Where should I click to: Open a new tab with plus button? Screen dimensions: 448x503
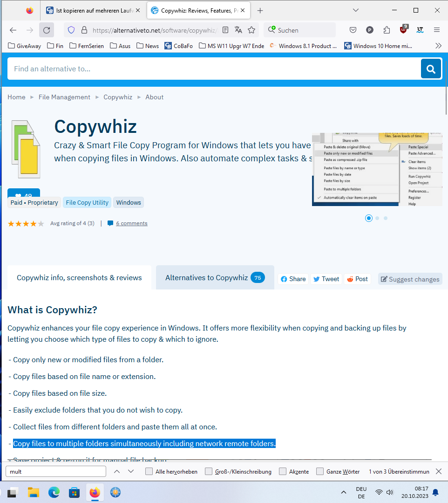[260, 11]
